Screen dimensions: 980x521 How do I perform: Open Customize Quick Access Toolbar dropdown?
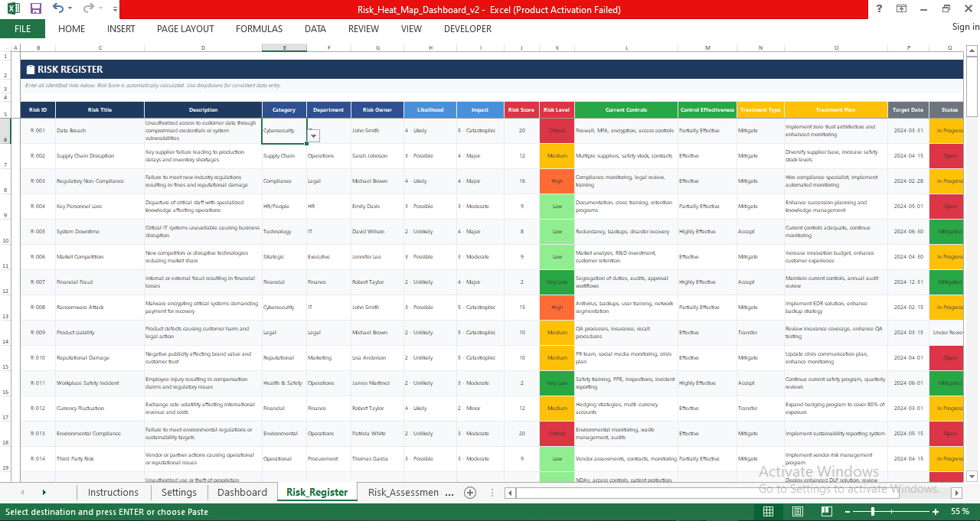tap(115, 9)
